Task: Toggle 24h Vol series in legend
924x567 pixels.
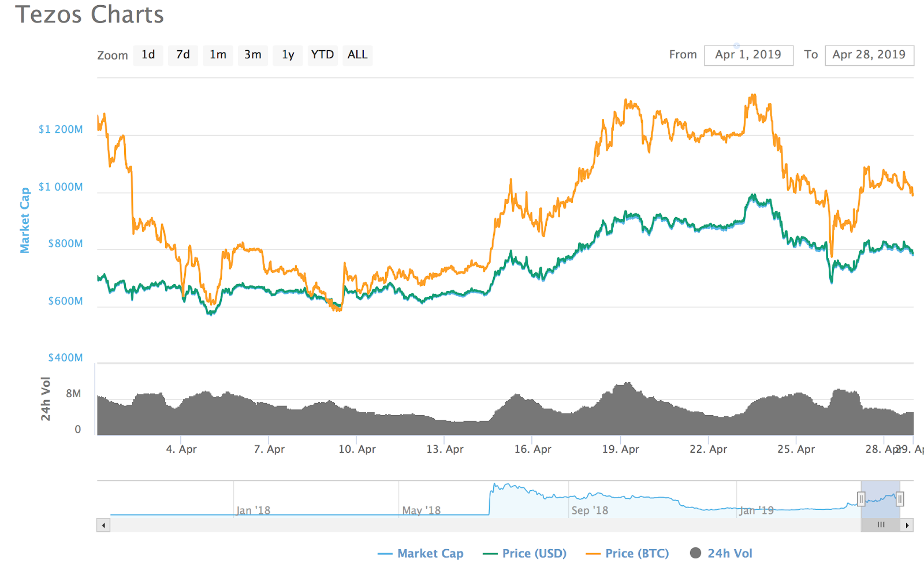Action: point(721,553)
